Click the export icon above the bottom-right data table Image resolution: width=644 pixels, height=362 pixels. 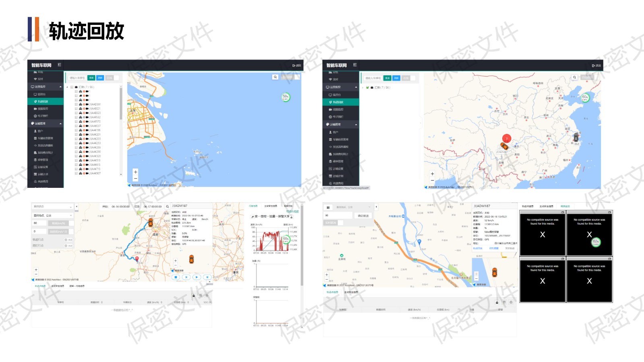point(497,302)
